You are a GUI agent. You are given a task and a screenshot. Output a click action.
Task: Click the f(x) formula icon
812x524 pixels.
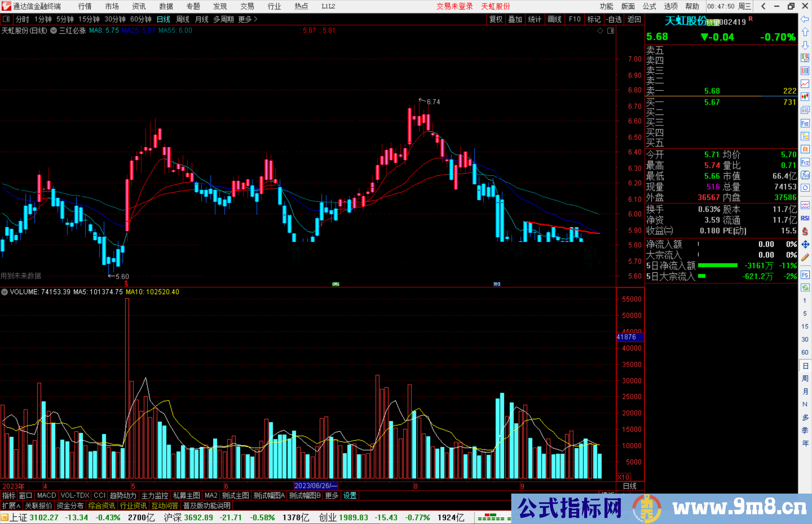tap(805, 175)
